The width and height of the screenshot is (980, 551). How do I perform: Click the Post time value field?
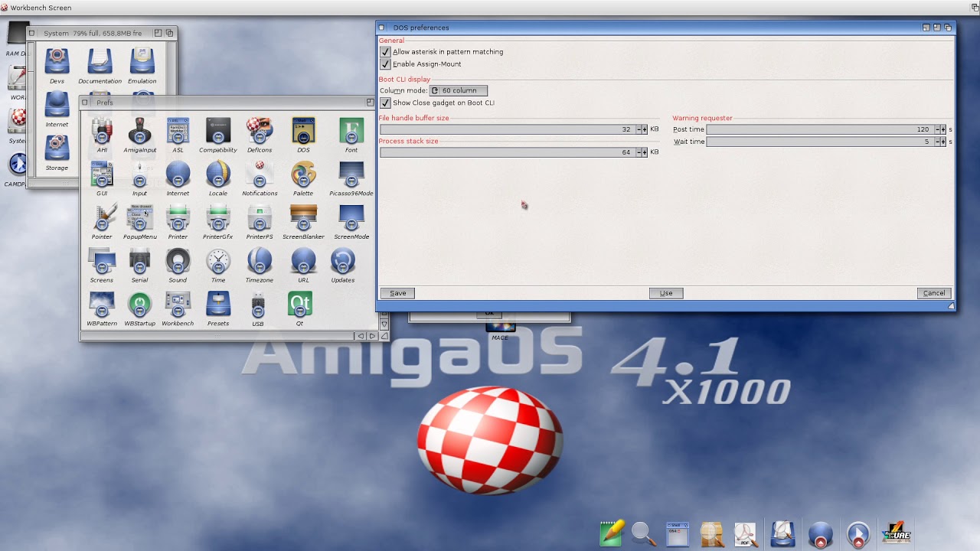[x=820, y=129]
